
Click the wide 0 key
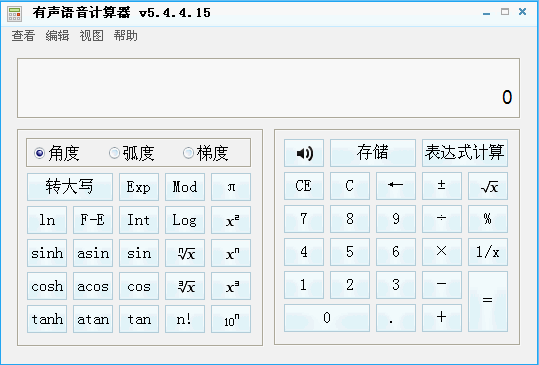point(327,318)
